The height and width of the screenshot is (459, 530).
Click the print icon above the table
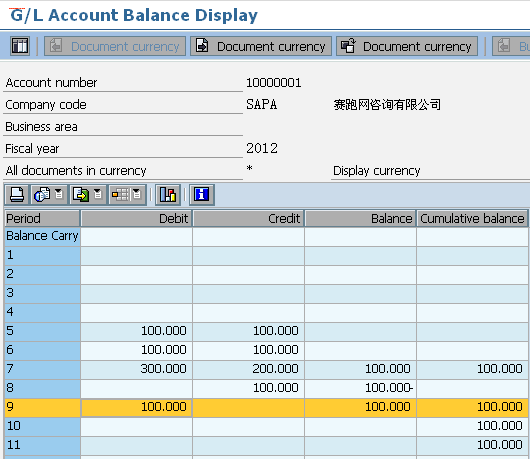[x=17, y=195]
